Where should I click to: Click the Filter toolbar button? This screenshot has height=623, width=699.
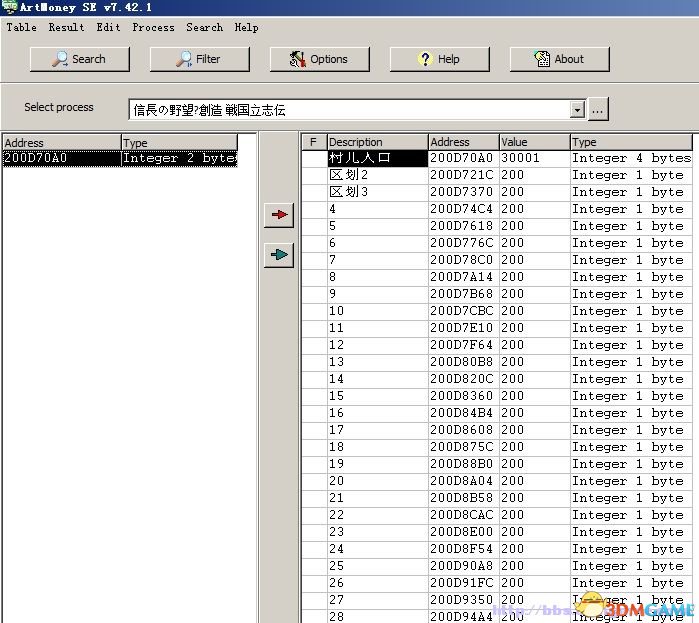pos(199,59)
